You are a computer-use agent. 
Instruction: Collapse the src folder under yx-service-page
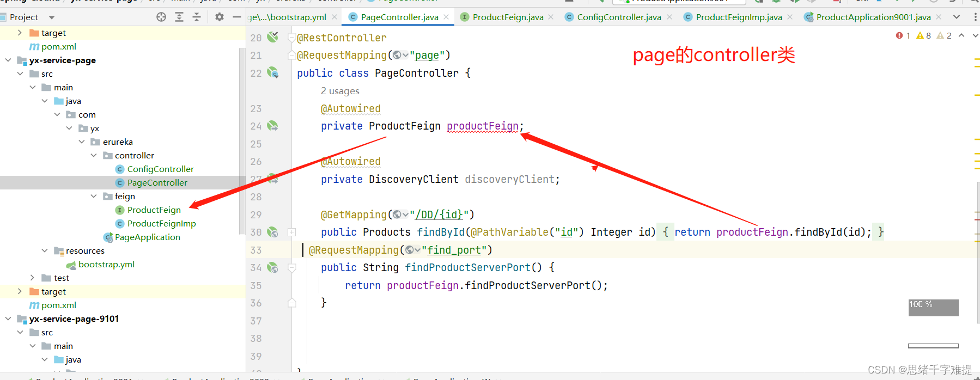pyautogui.click(x=20, y=73)
